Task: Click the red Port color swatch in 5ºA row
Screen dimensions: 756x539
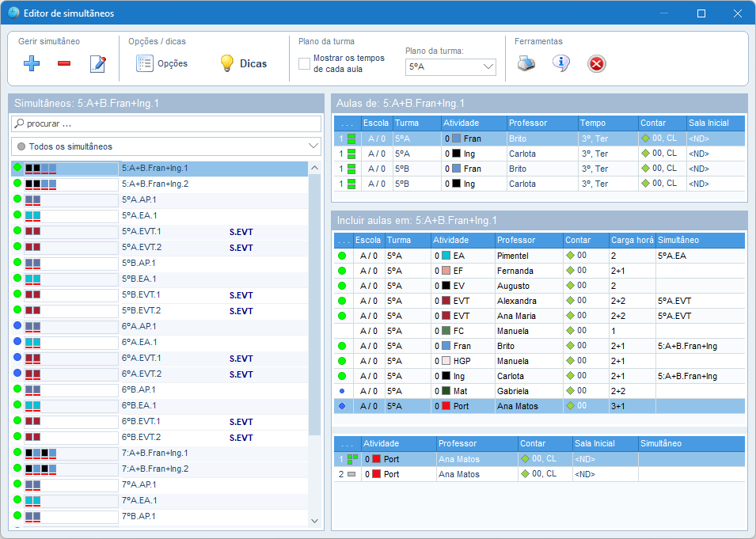Action: (446, 406)
